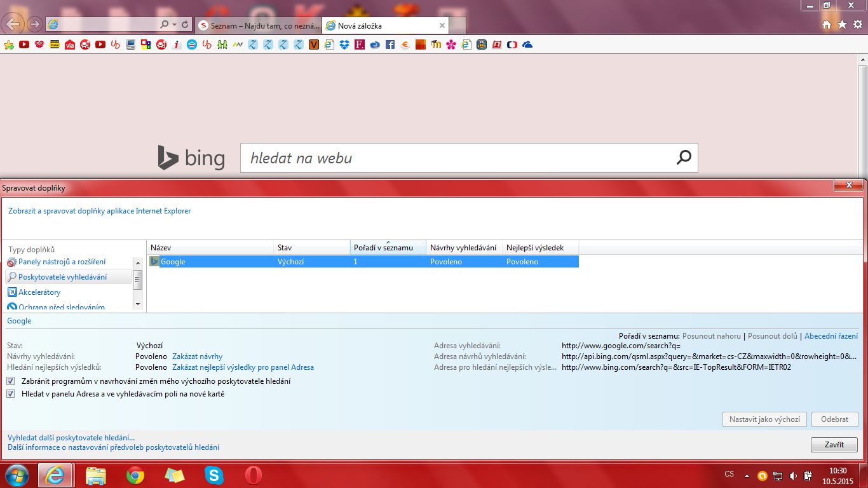Toggle 'Hledat v panelu Adresa' checkbox
Image resolution: width=868 pixels, height=488 pixels.
[x=11, y=394]
